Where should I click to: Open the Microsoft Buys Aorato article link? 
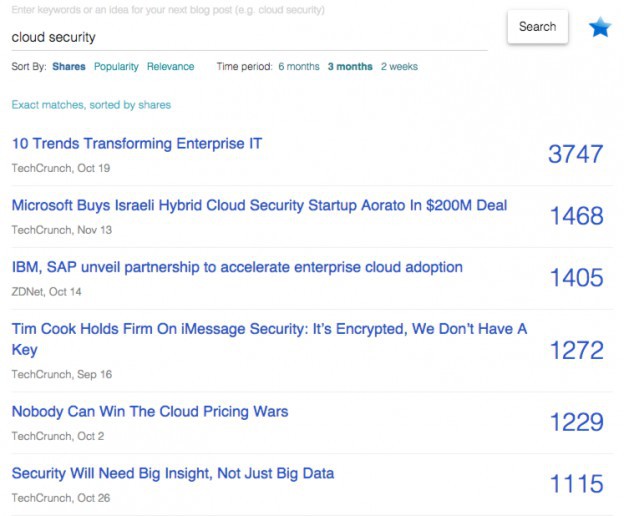[x=259, y=206]
